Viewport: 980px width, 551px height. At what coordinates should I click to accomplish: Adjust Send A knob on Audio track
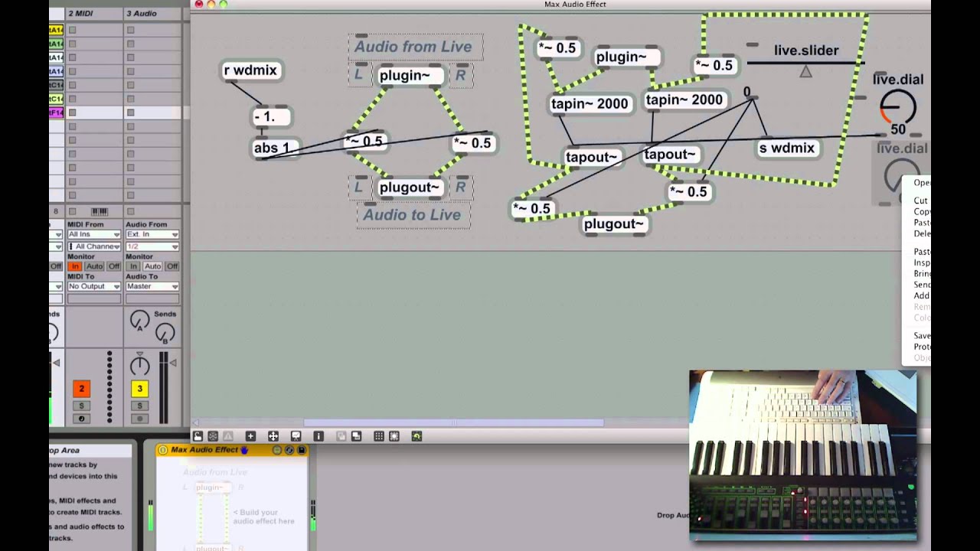tap(139, 321)
